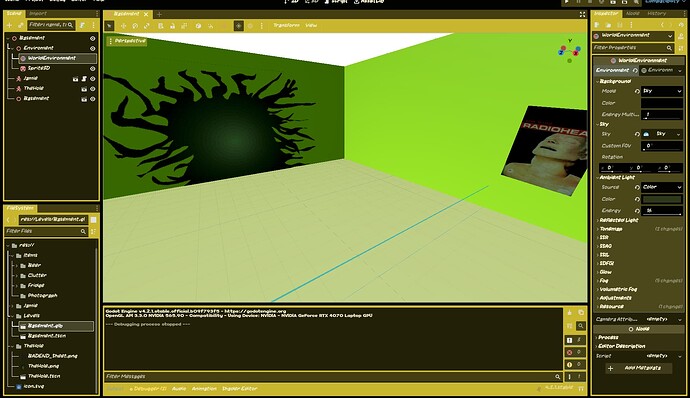Toggle error messages filter in output
Image resolution: width=690 pixels, height=398 pixels.
pyautogui.click(x=574, y=352)
